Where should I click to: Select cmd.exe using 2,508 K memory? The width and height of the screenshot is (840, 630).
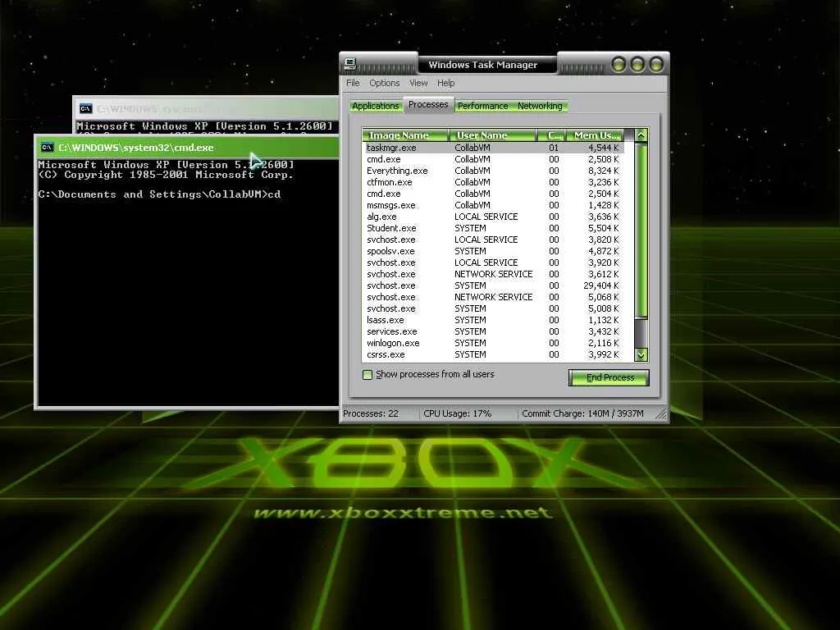point(493,159)
